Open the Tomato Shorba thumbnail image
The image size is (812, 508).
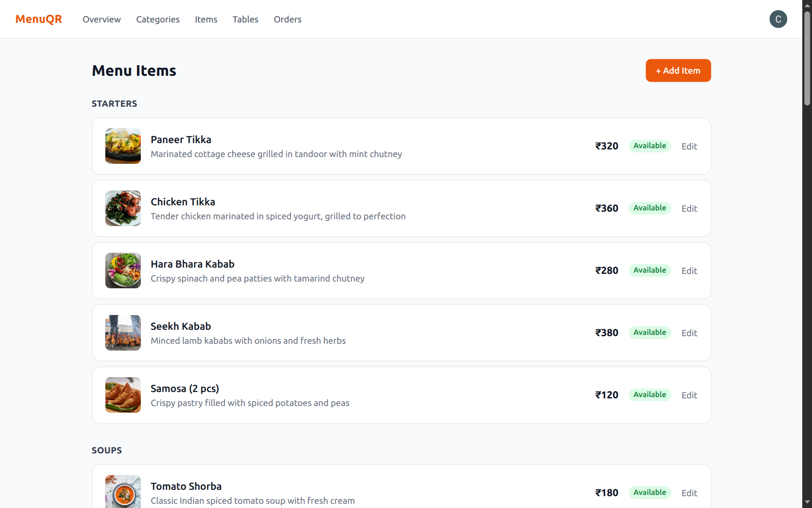coord(123,491)
